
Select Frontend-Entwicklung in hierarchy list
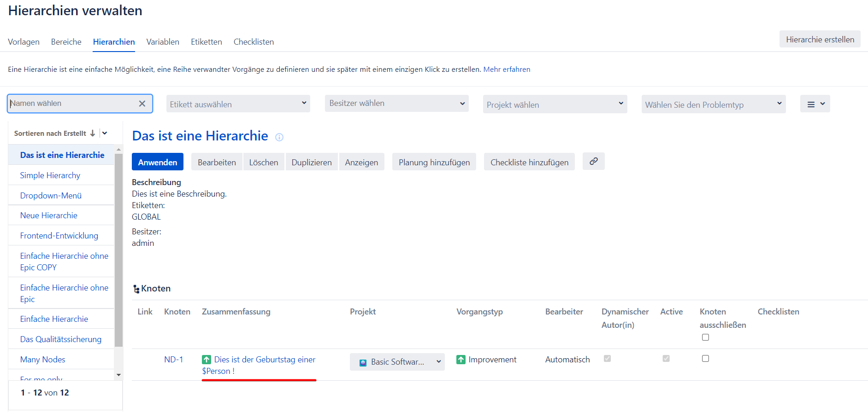(x=59, y=236)
